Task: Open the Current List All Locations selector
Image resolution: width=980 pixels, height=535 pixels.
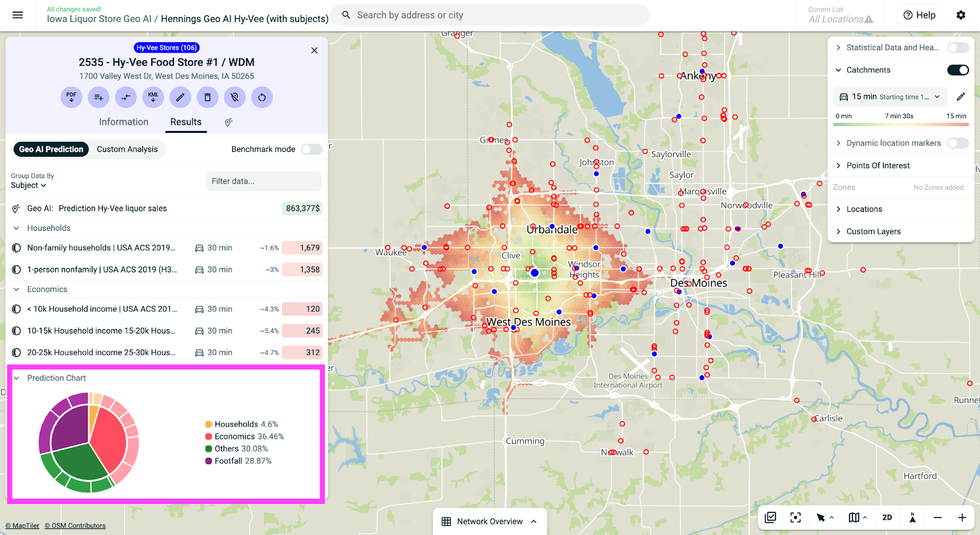Action: (840, 15)
